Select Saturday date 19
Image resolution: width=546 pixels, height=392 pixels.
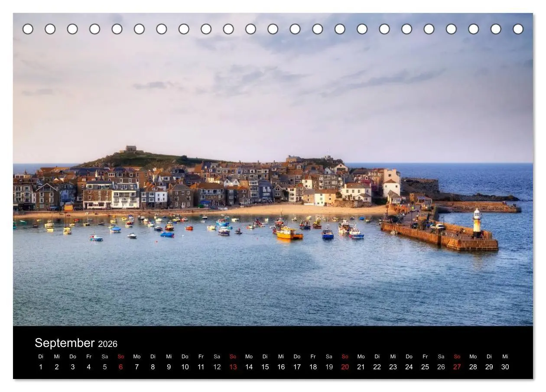[329, 367]
